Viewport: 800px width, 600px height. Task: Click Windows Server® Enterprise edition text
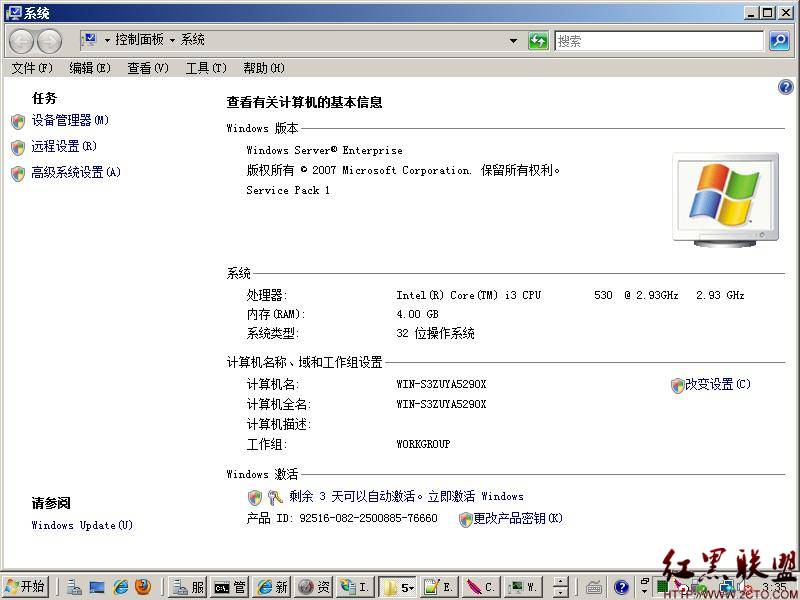[324, 151]
